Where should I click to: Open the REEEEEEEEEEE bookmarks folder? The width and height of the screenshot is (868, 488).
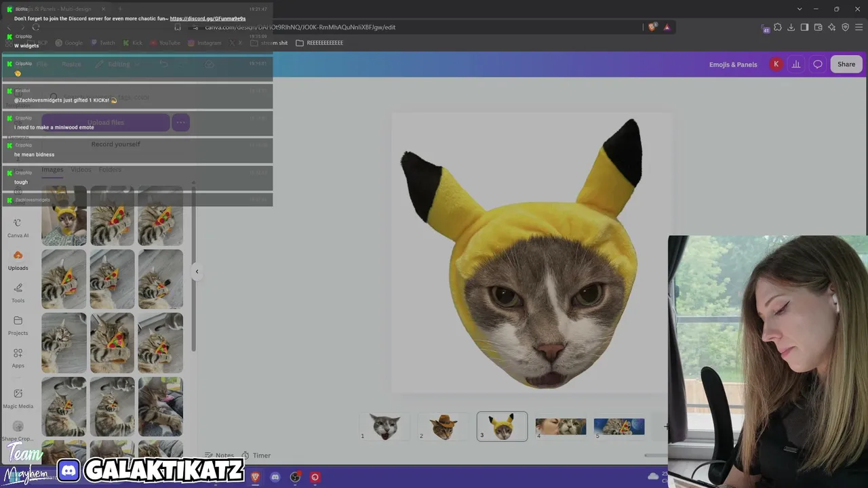click(x=319, y=43)
